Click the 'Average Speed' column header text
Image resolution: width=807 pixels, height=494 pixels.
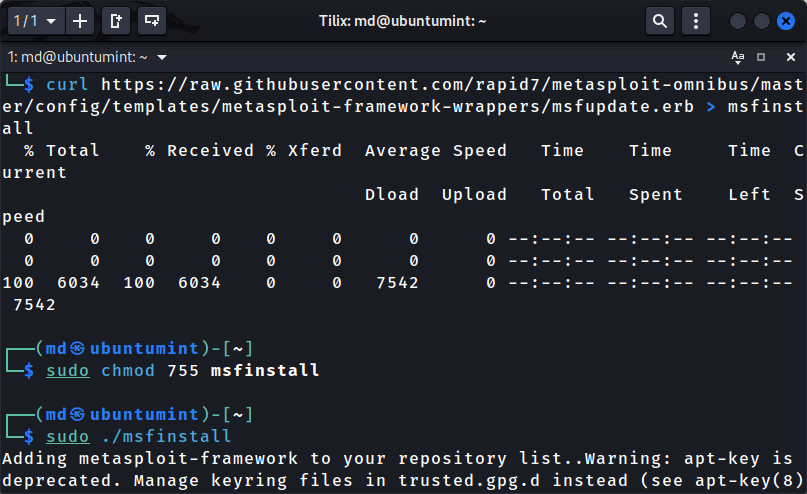tap(436, 151)
